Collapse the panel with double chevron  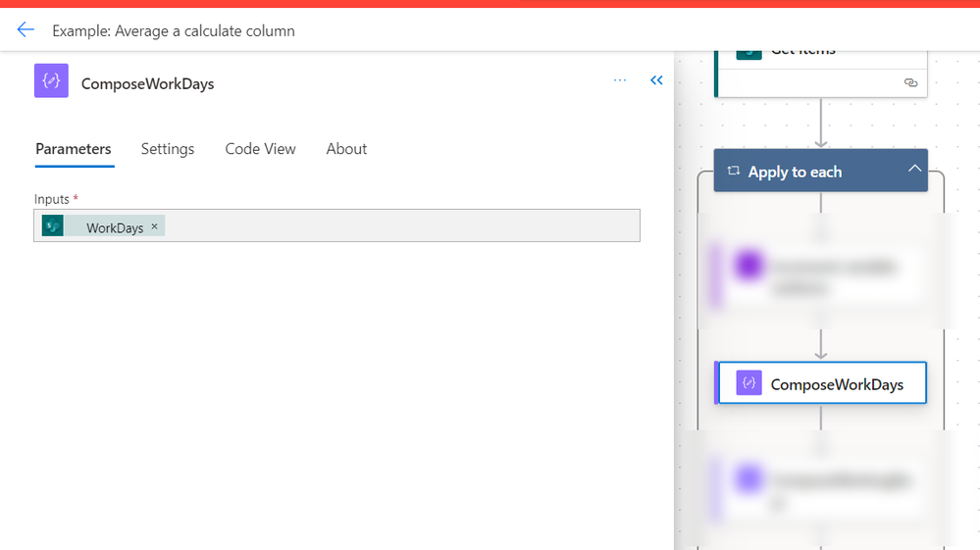656,80
